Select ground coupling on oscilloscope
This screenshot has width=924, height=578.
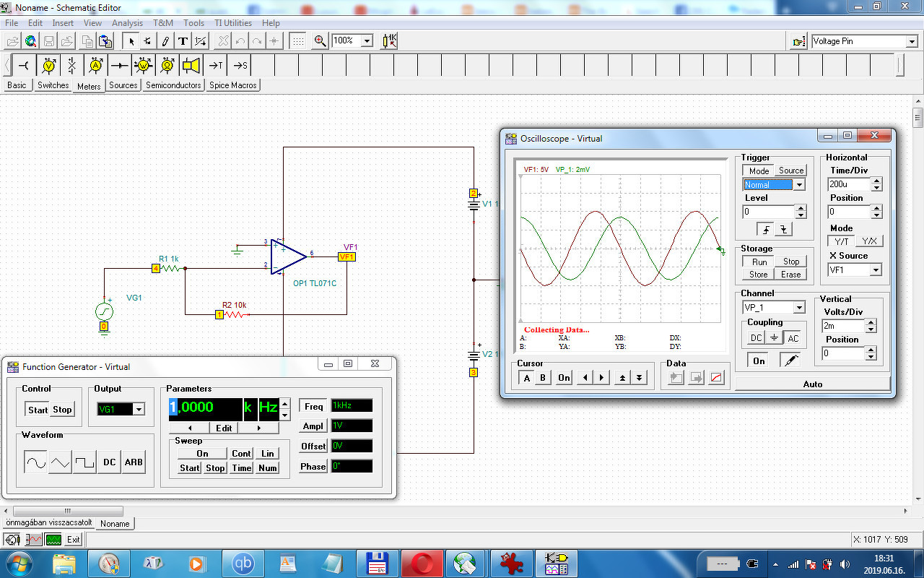[x=774, y=338]
